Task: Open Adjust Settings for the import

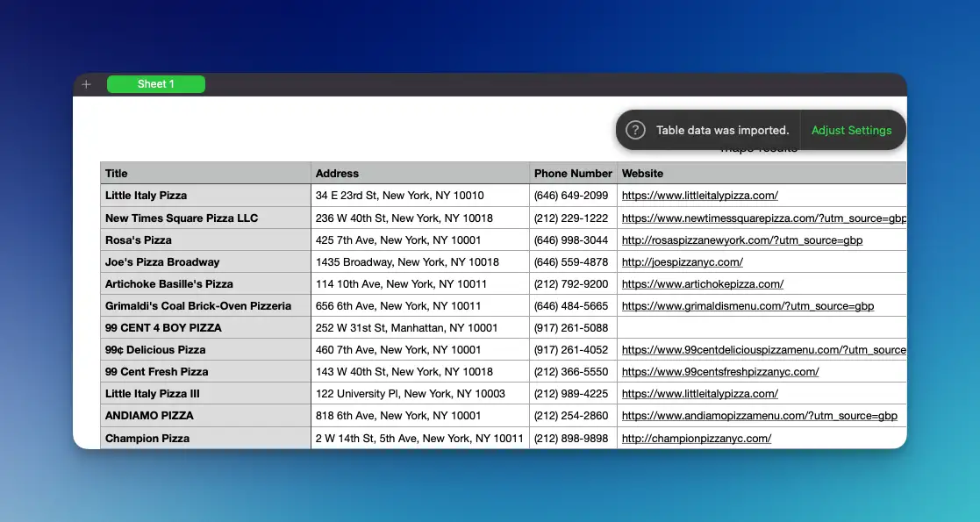Action: pos(851,130)
